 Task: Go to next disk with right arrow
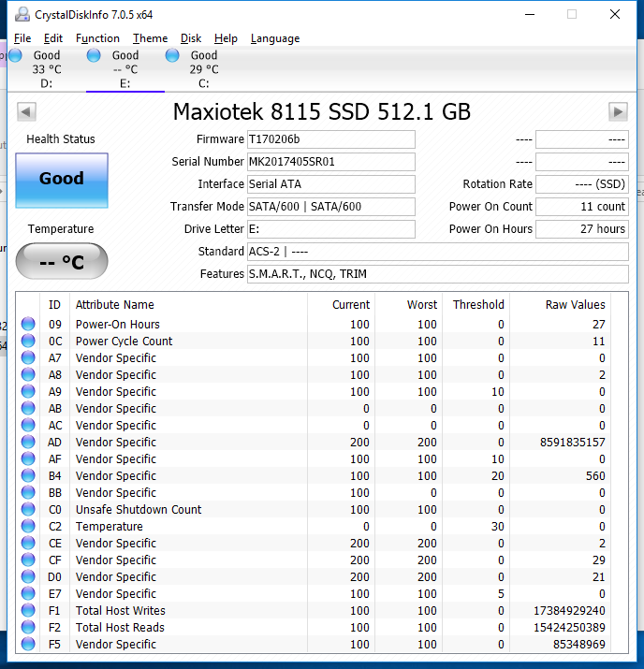618,112
